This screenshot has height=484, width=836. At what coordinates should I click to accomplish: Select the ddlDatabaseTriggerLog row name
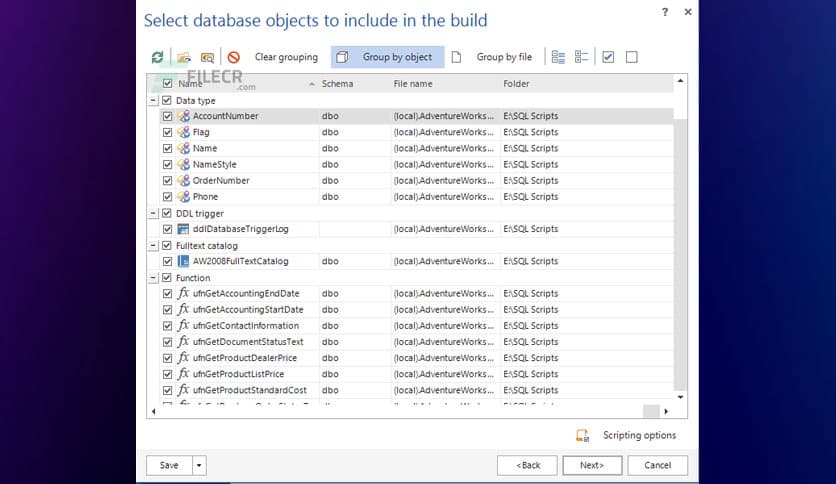tap(240, 229)
